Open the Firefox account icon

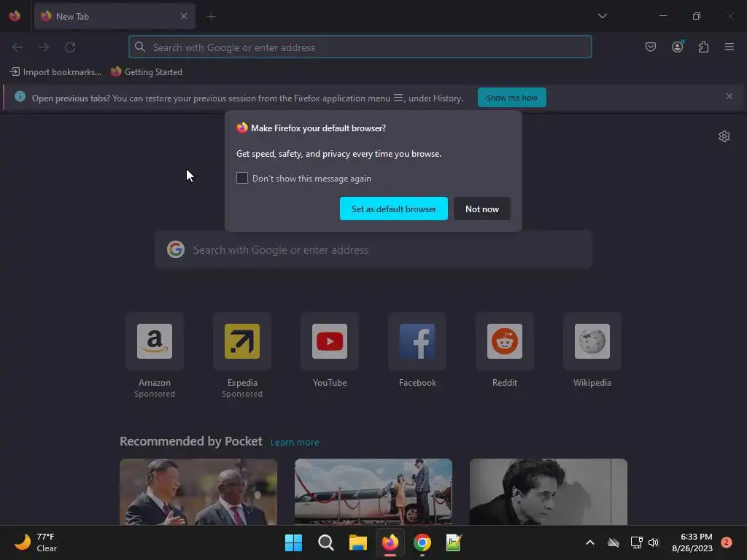click(x=677, y=47)
